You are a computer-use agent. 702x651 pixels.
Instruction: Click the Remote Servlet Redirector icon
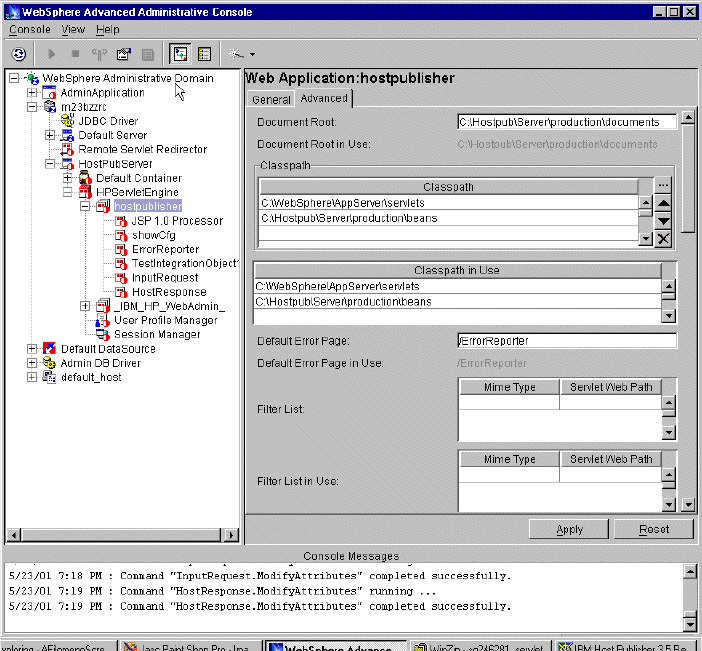click(68, 149)
